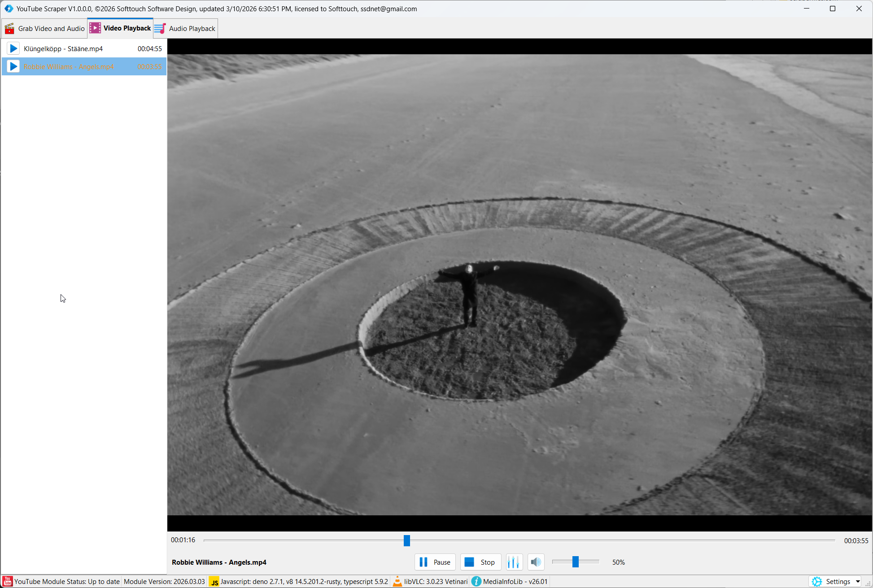Click play icon beside Robbie Williams - Angels.mp4
873x588 pixels.
(13, 66)
